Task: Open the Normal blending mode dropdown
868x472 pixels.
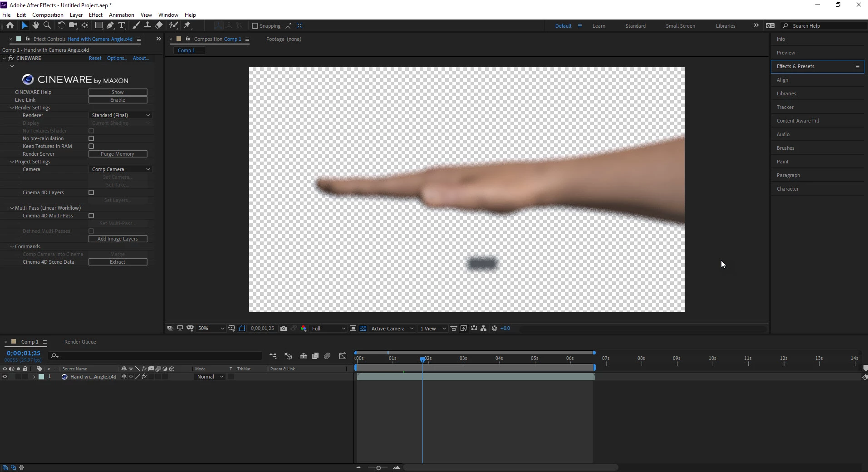Action: click(x=210, y=377)
